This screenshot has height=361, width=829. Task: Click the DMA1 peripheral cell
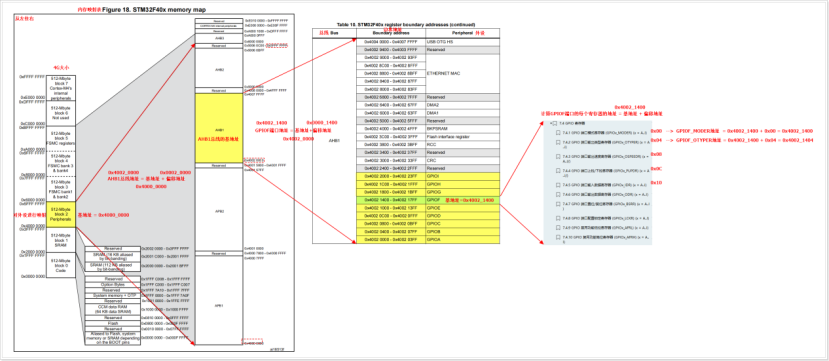[462, 113]
